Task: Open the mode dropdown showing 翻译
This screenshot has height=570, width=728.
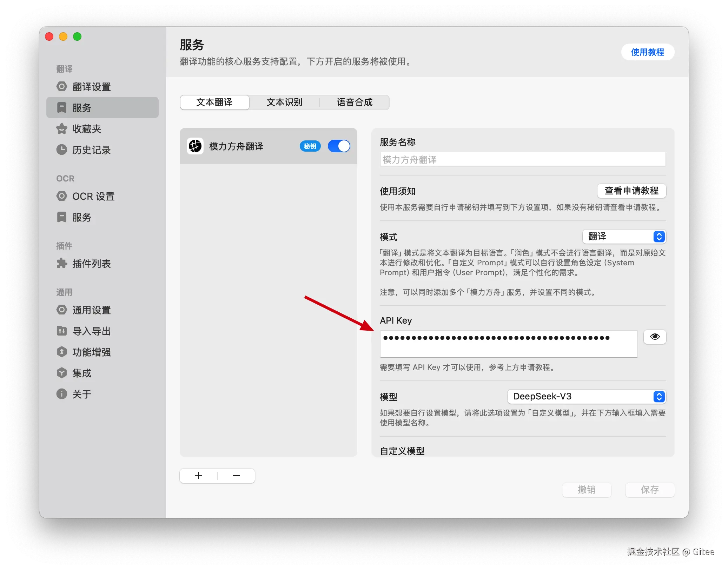Action: (x=624, y=237)
